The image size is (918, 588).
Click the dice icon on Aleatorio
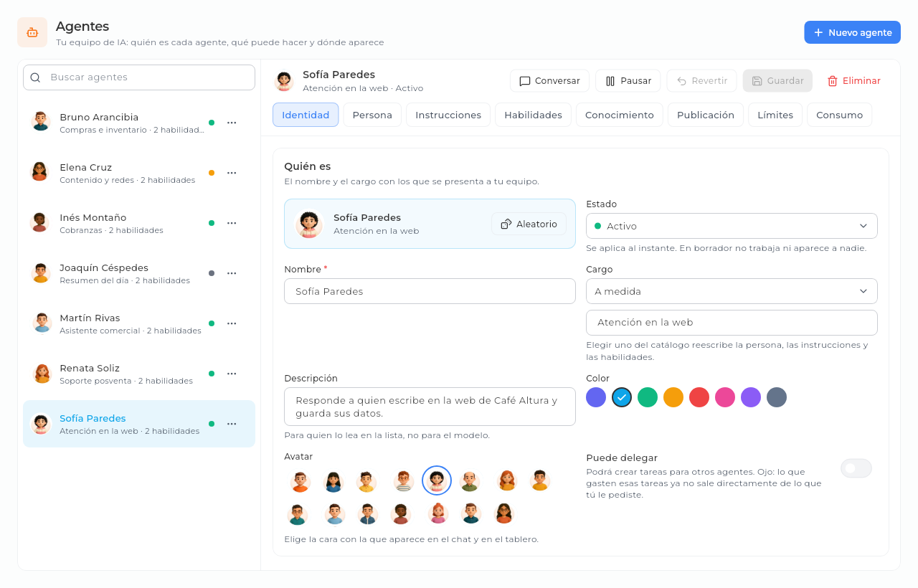(x=506, y=224)
